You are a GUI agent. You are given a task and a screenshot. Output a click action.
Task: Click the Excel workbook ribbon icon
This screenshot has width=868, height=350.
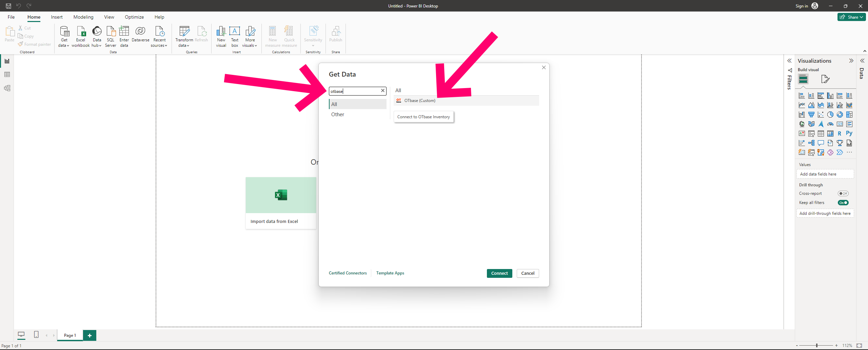pyautogui.click(x=81, y=37)
